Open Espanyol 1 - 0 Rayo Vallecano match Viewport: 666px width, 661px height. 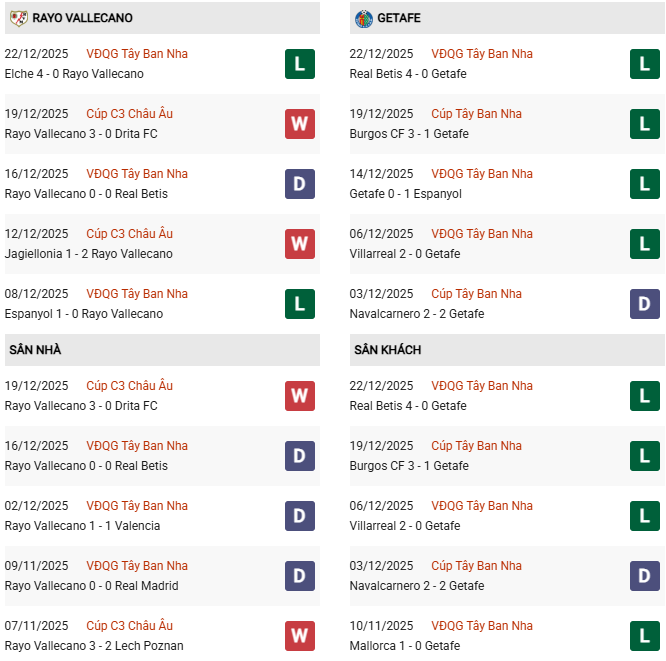point(84,314)
